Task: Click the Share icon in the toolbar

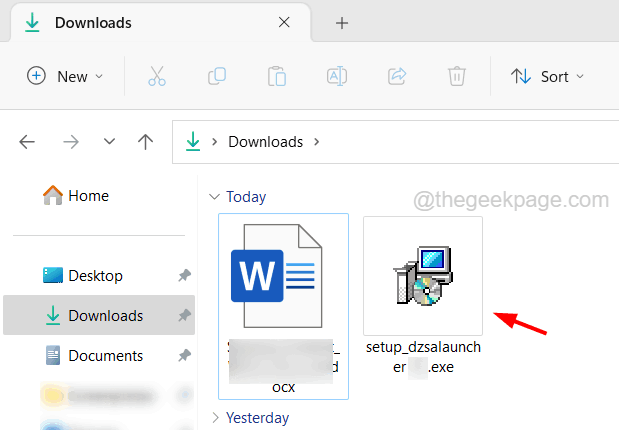Action: pos(397,76)
